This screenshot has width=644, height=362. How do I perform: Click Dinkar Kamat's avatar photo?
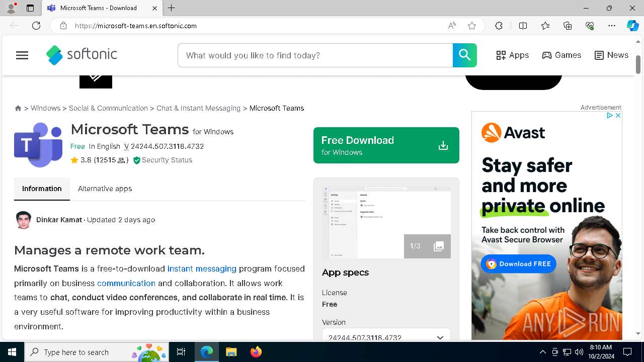click(23, 220)
